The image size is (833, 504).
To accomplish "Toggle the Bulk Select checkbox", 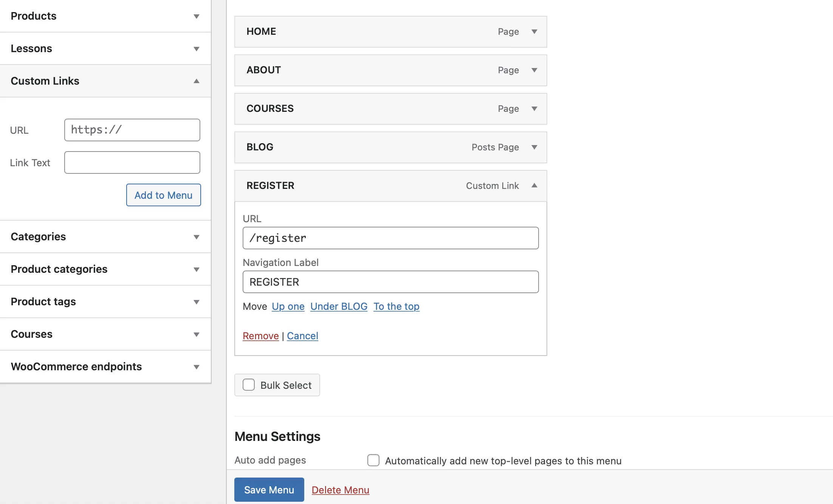I will coord(249,385).
